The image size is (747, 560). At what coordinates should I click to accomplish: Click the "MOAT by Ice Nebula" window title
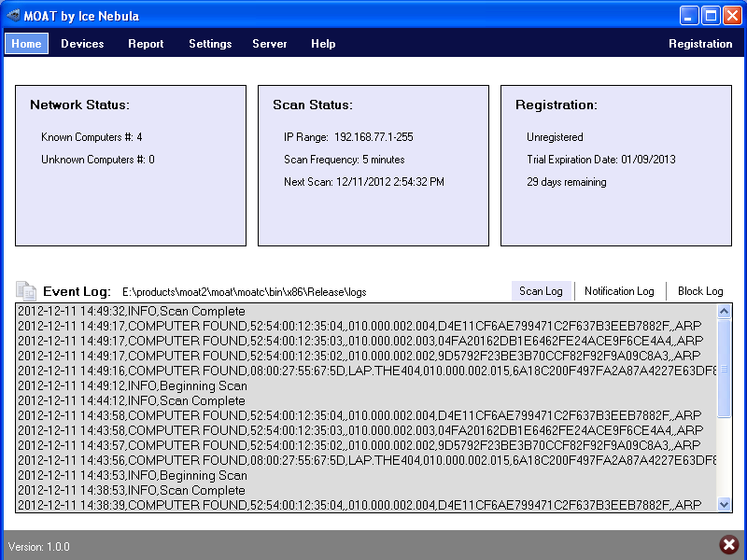(x=81, y=16)
